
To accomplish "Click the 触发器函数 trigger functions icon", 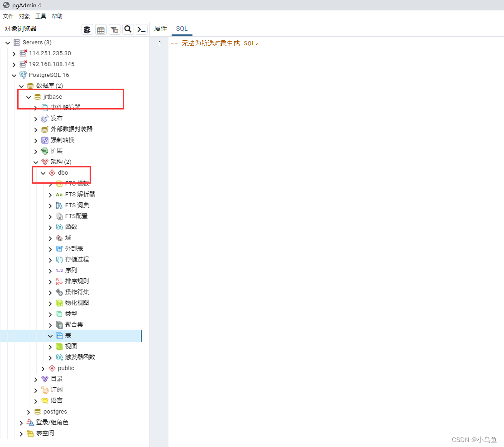I will pyautogui.click(x=59, y=357).
